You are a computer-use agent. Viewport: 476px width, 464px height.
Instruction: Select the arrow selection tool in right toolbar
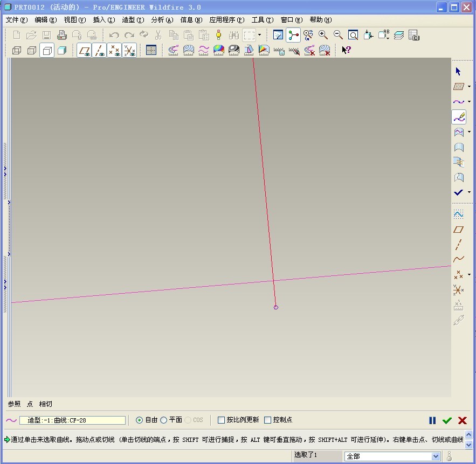(x=458, y=72)
